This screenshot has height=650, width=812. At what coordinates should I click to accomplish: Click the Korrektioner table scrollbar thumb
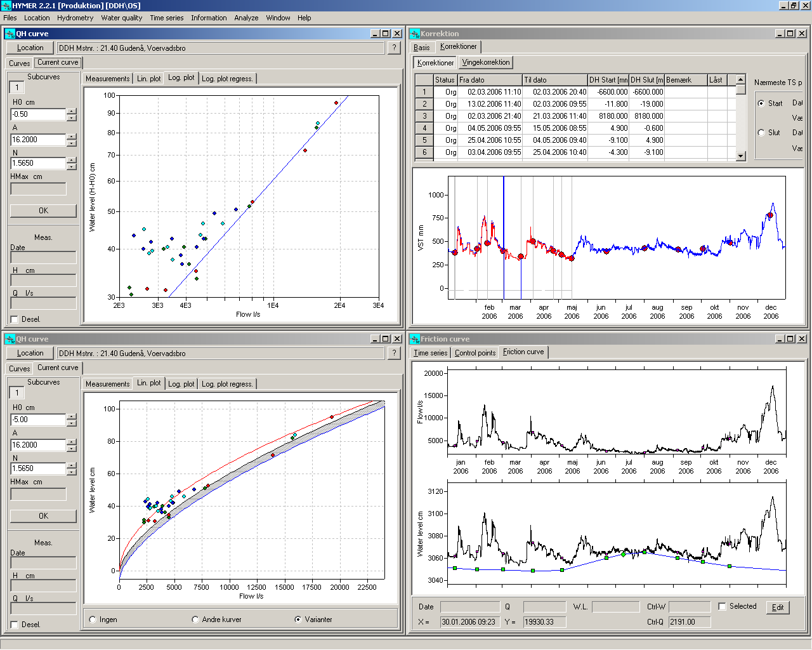tap(740, 90)
